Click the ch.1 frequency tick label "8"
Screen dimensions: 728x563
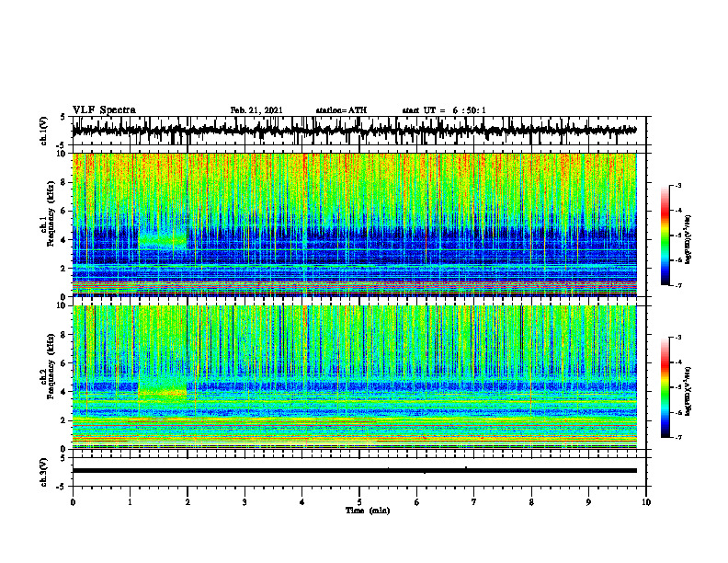tap(64, 182)
